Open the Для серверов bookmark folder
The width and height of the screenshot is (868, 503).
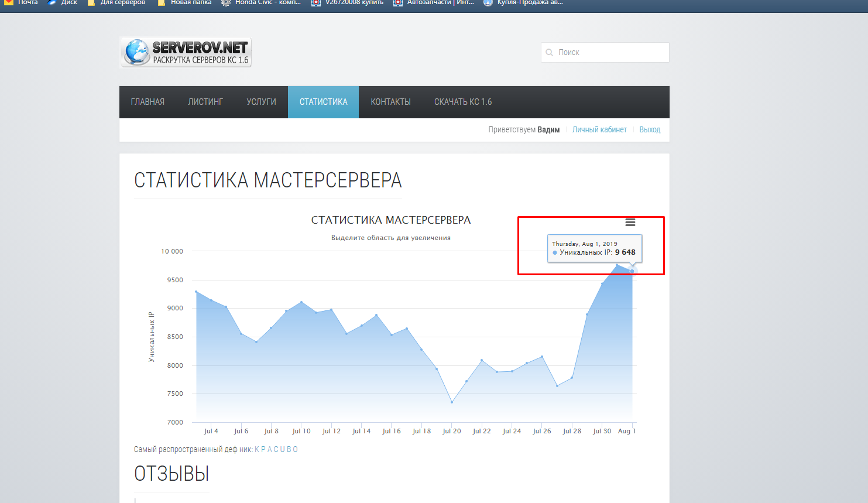tap(116, 2)
